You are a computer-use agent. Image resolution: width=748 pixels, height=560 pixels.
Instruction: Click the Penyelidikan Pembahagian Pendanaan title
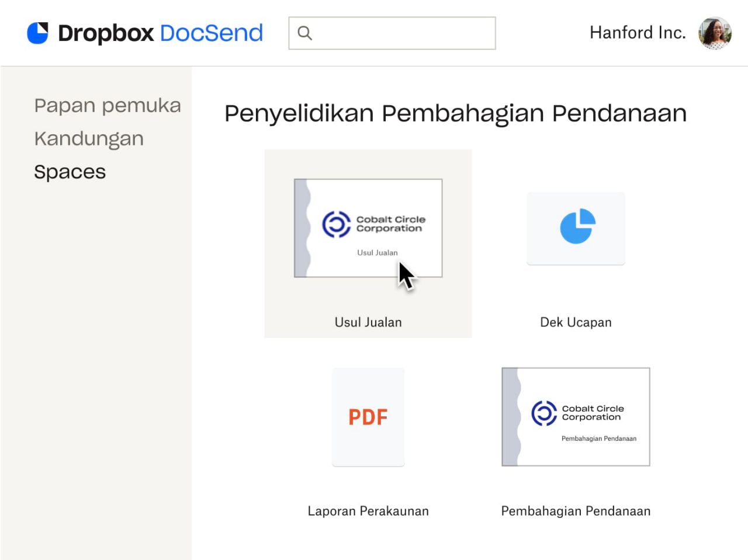click(x=455, y=113)
